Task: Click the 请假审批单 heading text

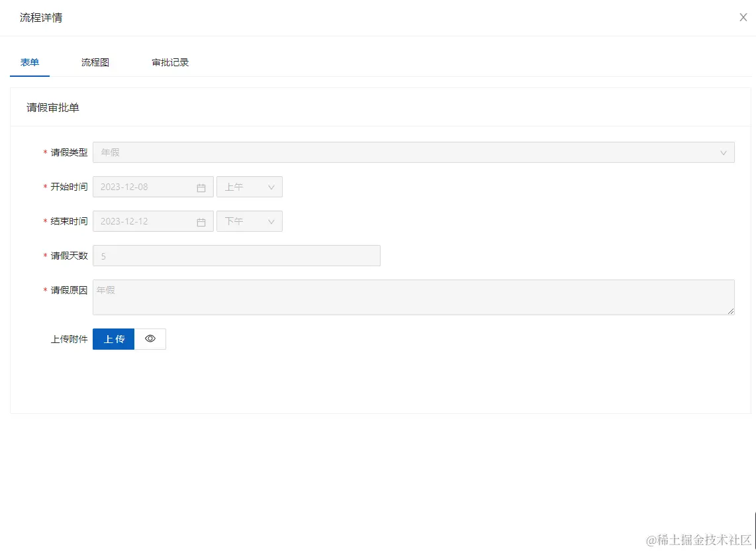Action: (52, 107)
